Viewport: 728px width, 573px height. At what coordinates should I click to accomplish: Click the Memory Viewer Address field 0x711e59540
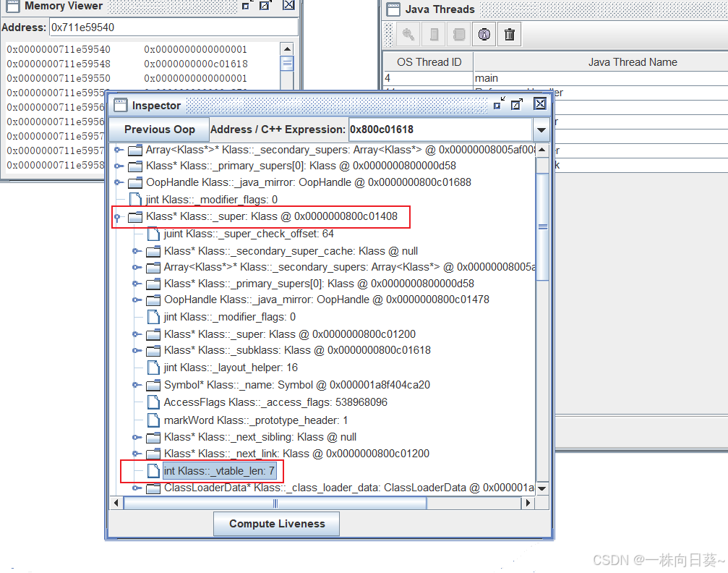[174, 27]
